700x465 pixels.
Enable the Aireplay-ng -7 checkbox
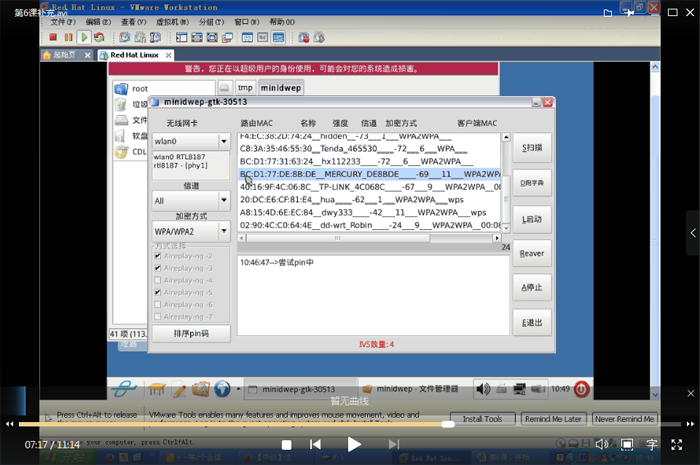coord(158,316)
